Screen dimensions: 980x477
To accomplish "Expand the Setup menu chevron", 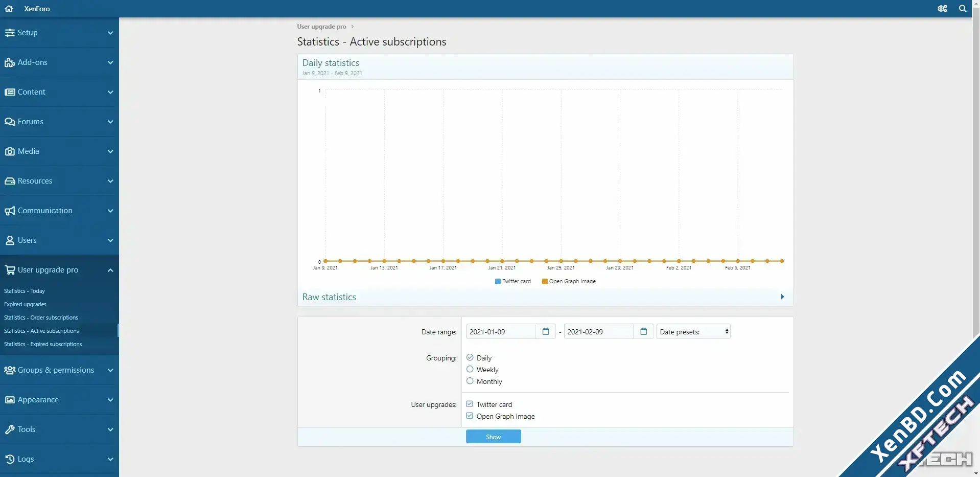I will point(110,33).
